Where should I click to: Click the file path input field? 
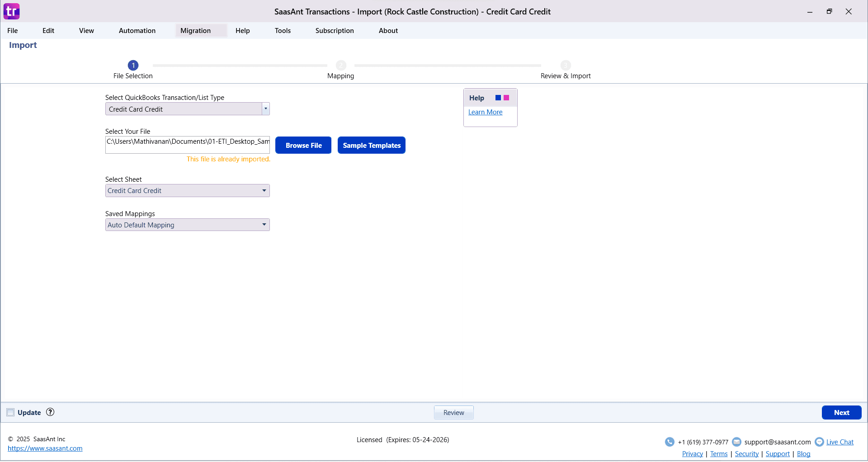(188, 145)
